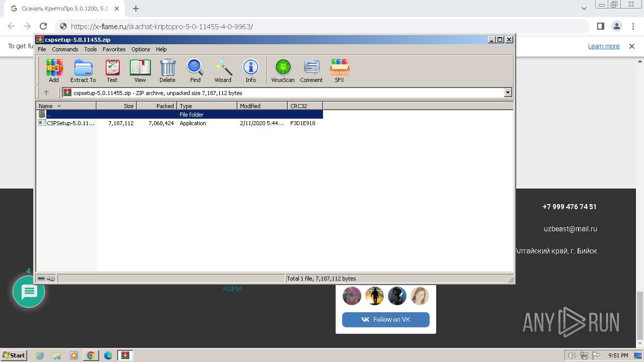Sort by Type column header
This screenshot has width=644, height=362.
pos(207,106)
